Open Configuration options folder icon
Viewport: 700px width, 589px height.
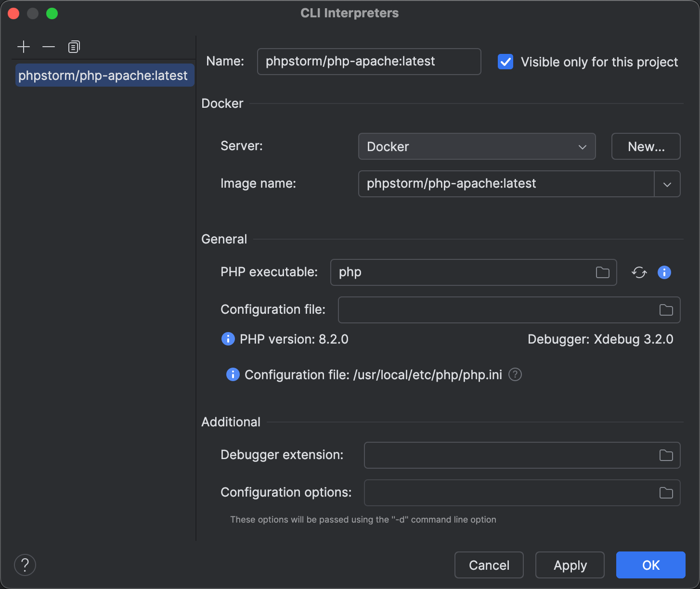(x=666, y=493)
